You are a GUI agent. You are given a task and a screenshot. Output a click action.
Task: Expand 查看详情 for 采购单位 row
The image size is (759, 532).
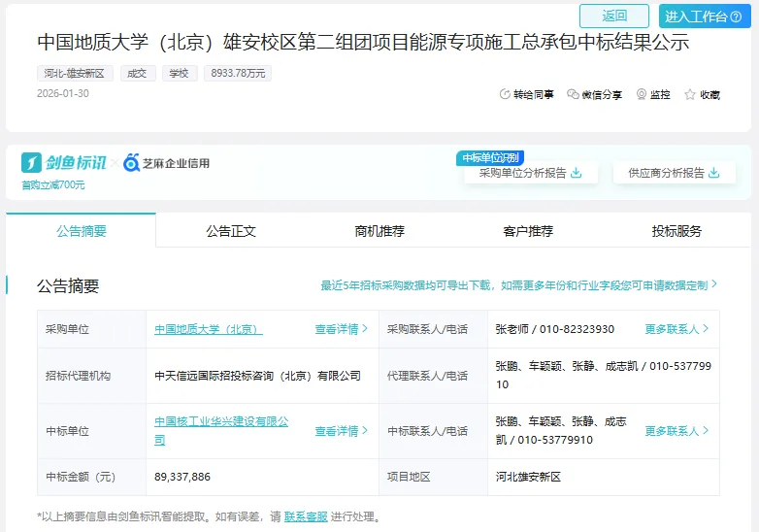(x=342, y=329)
